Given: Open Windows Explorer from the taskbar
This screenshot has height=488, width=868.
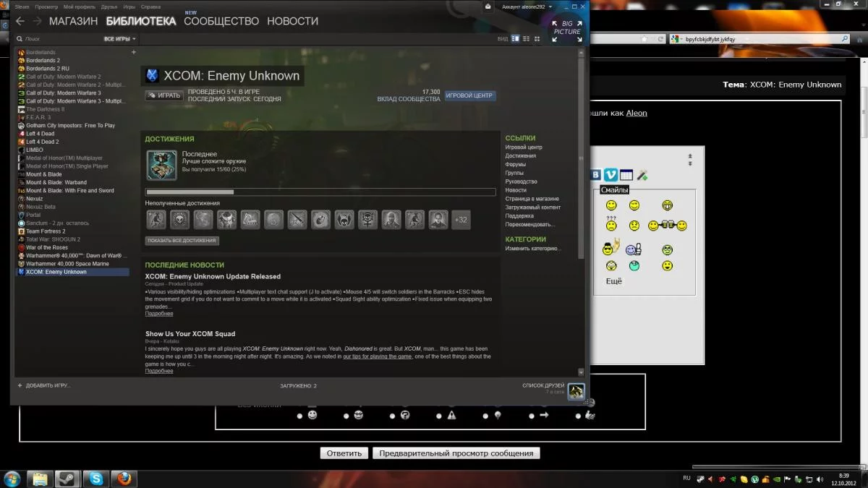Looking at the screenshot, I should point(38,479).
